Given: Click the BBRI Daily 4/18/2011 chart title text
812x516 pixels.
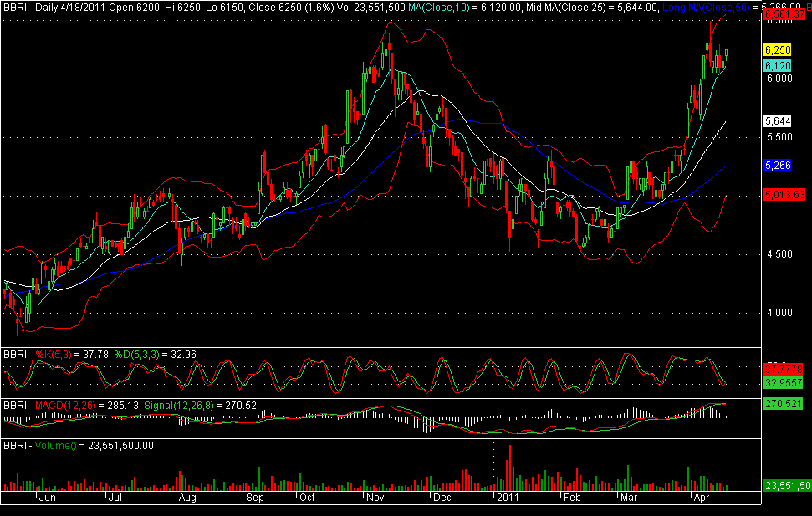Looking at the screenshot, I should [x=54, y=8].
